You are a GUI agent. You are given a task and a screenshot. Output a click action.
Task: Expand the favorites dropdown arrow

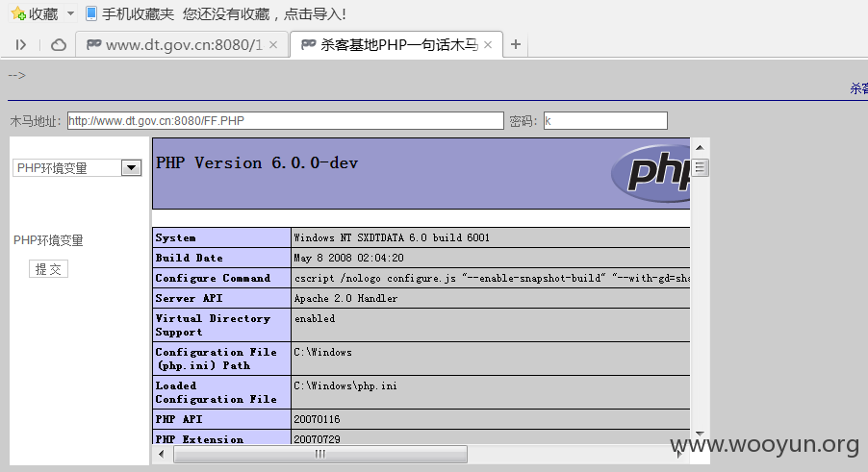click(x=70, y=13)
